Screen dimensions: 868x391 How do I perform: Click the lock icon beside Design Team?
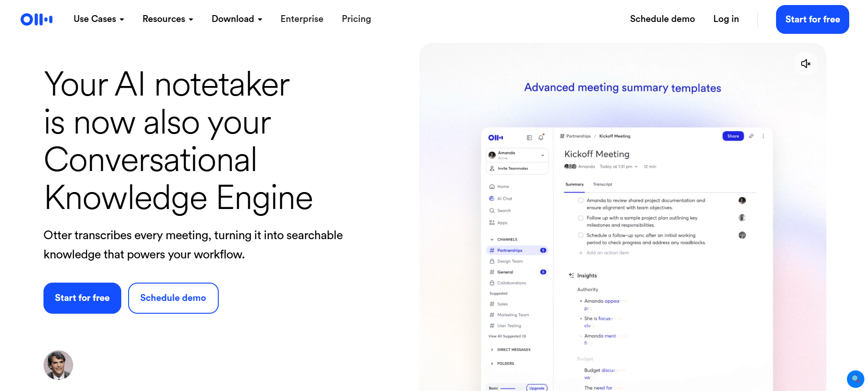coord(492,261)
